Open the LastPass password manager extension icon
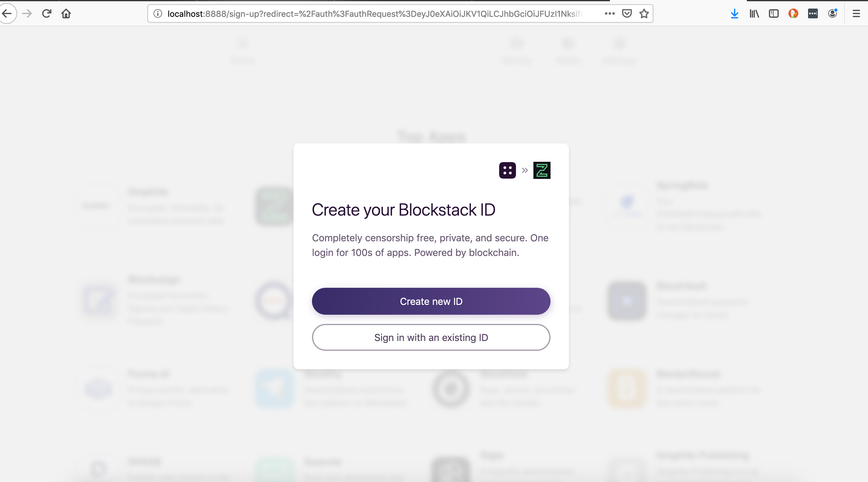868x482 pixels. pos(813,13)
